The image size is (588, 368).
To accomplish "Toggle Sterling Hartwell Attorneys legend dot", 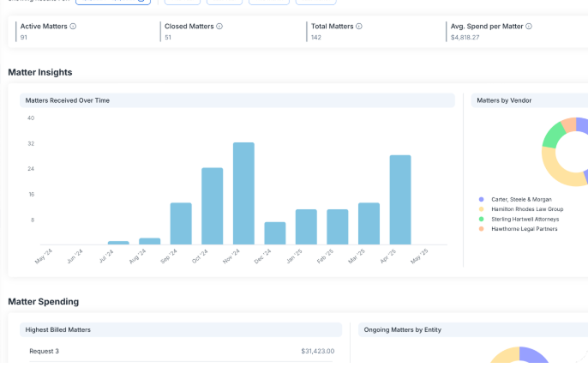I will 482,219.
